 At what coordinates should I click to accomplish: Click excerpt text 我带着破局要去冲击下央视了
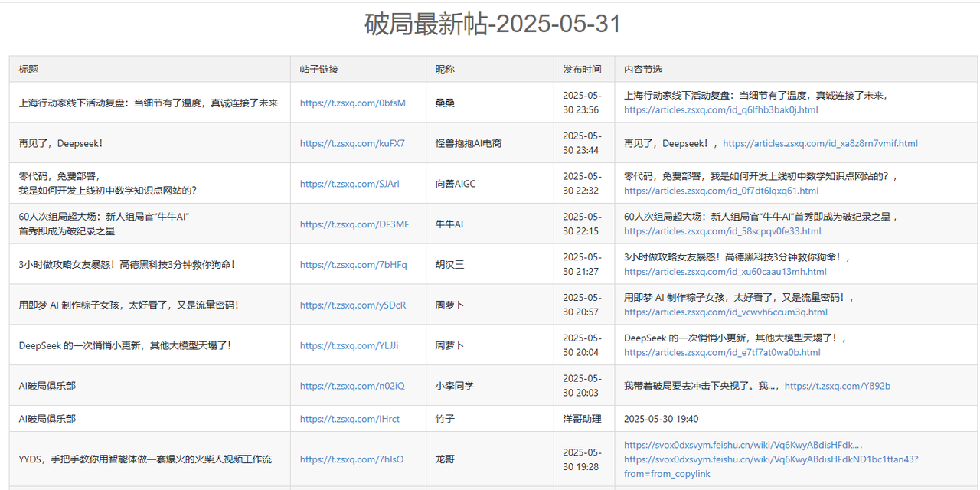tap(701, 386)
